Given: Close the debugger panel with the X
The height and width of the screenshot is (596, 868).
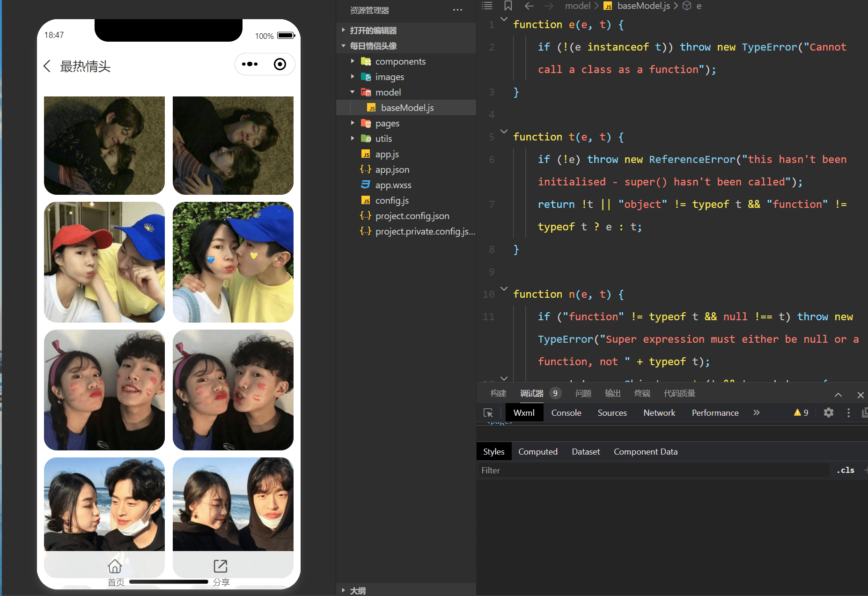Looking at the screenshot, I should [861, 395].
